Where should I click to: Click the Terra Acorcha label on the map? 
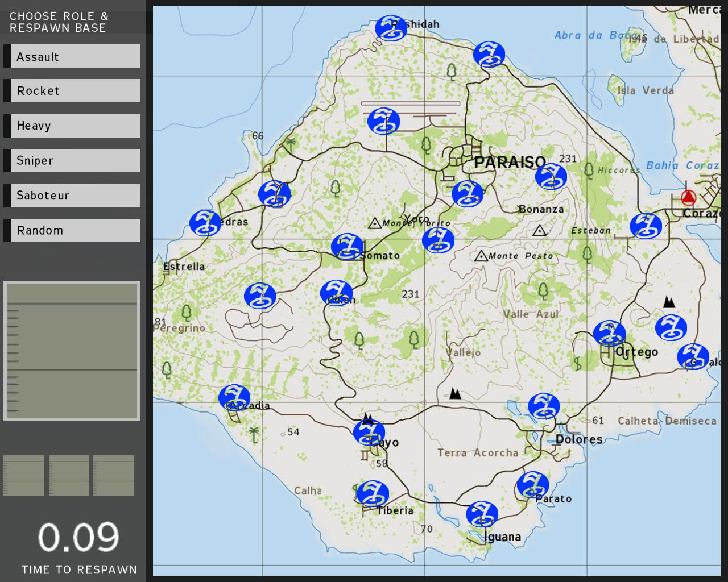tap(478, 453)
